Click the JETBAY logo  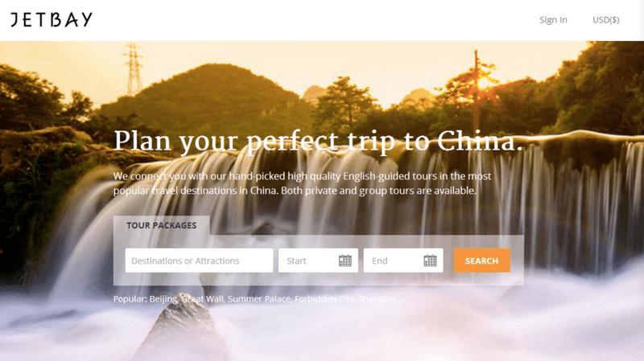[x=52, y=19]
